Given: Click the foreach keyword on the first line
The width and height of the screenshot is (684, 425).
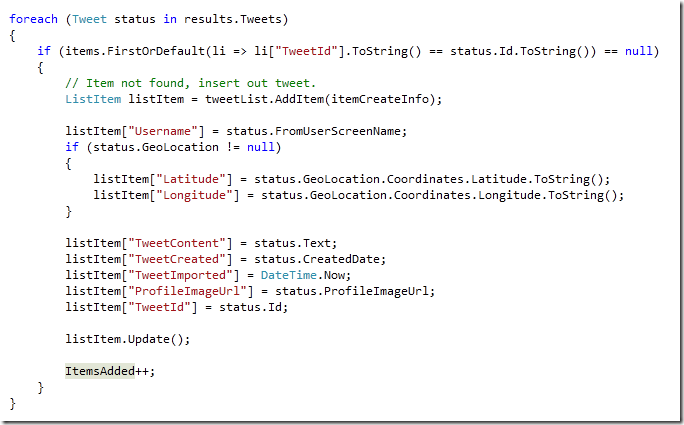Looking at the screenshot, I should [x=34, y=19].
